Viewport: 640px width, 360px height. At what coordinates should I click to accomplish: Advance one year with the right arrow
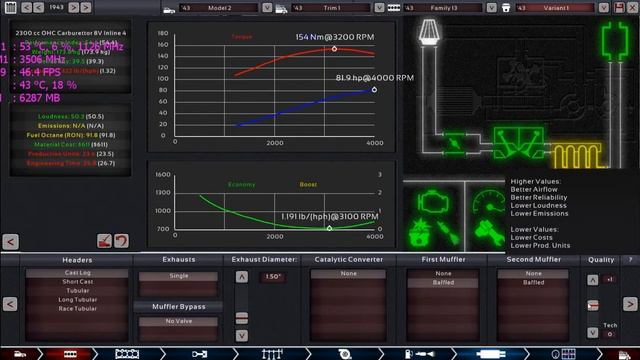[73, 7]
